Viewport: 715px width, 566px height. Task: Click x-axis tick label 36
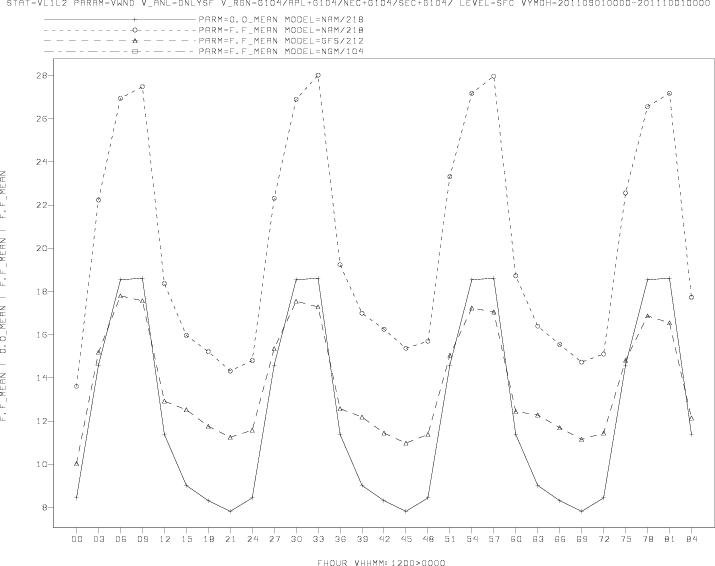click(x=340, y=539)
